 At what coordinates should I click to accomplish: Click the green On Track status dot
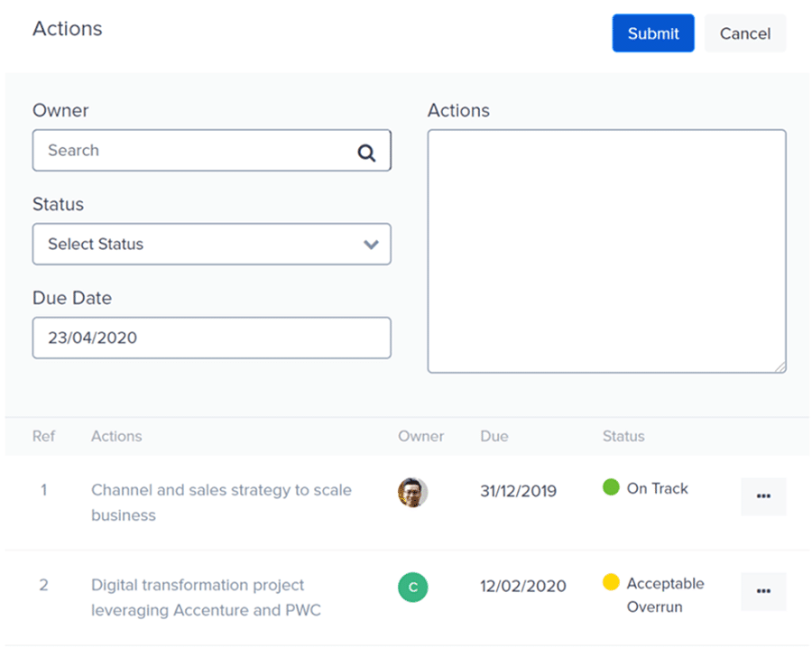611,487
